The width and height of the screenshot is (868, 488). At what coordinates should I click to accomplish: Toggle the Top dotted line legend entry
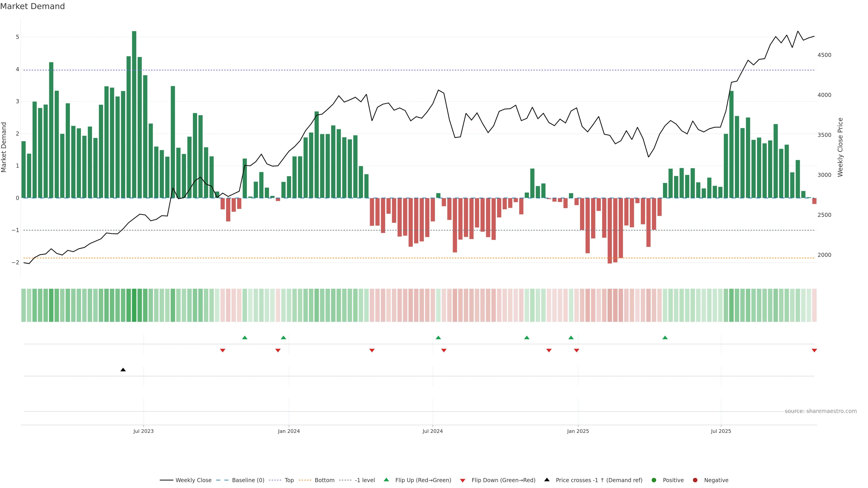(x=289, y=480)
